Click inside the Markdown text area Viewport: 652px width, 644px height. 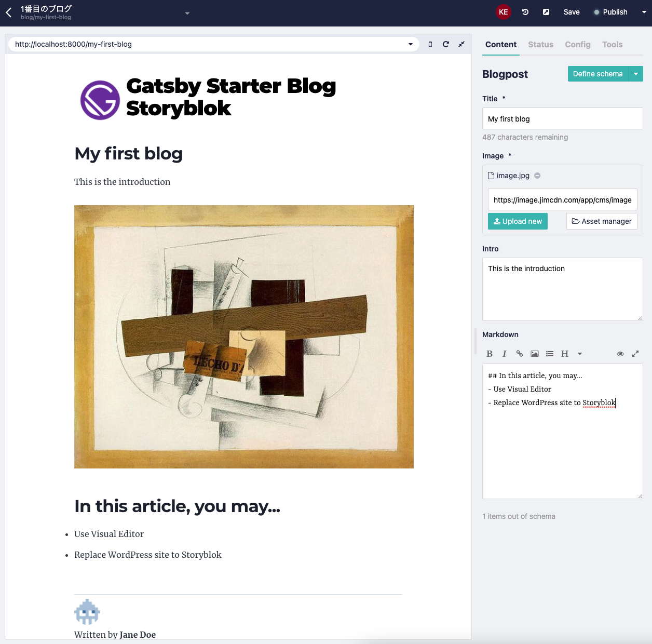pos(562,431)
